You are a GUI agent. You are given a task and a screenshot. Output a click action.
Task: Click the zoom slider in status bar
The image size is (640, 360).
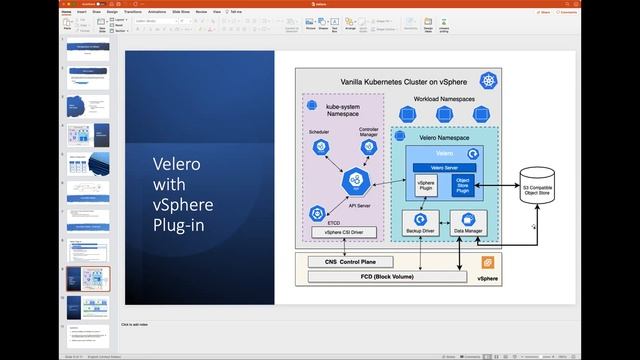pos(539,357)
